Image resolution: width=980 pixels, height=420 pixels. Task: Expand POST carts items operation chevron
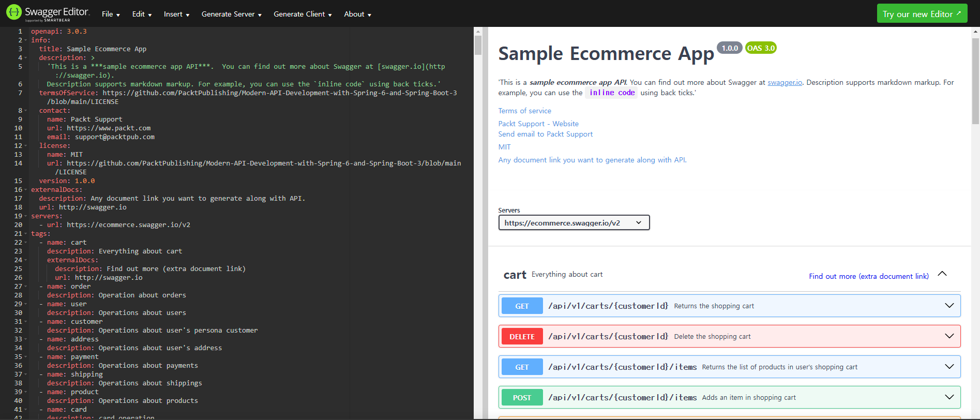point(949,397)
